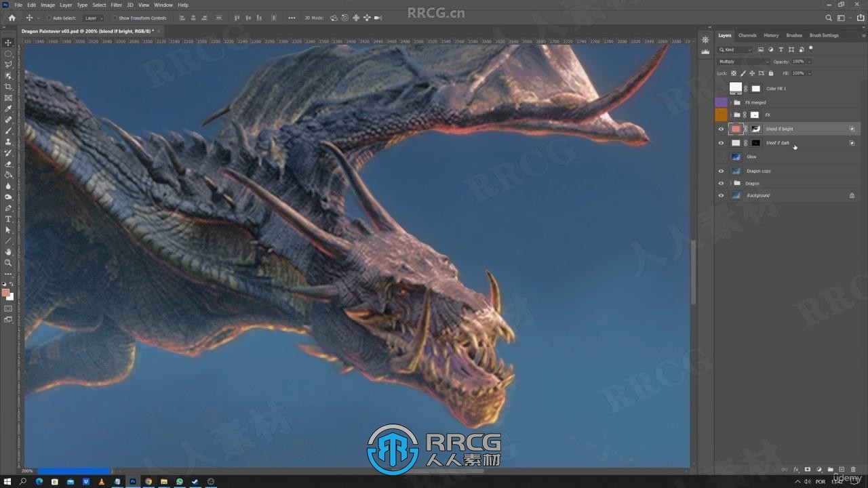Select the Brush tool
The image size is (868, 488).
pos(8,131)
